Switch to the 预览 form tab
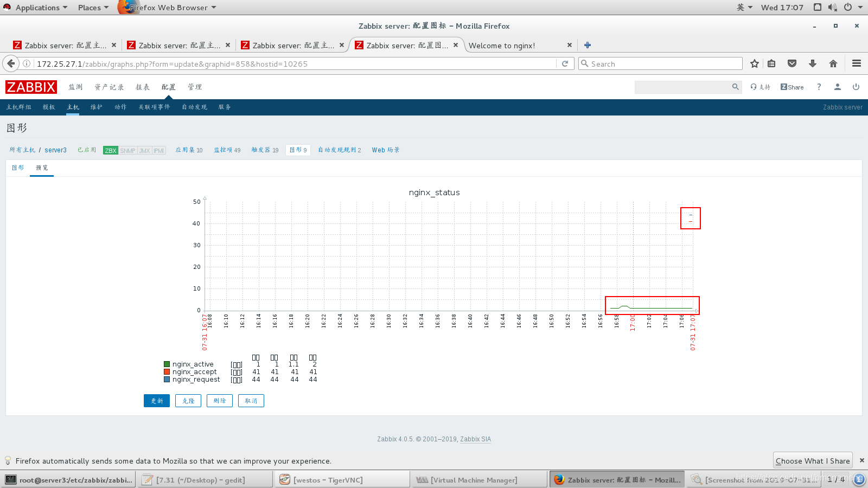The width and height of the screenshot is (868, 488). coord(42,168)
